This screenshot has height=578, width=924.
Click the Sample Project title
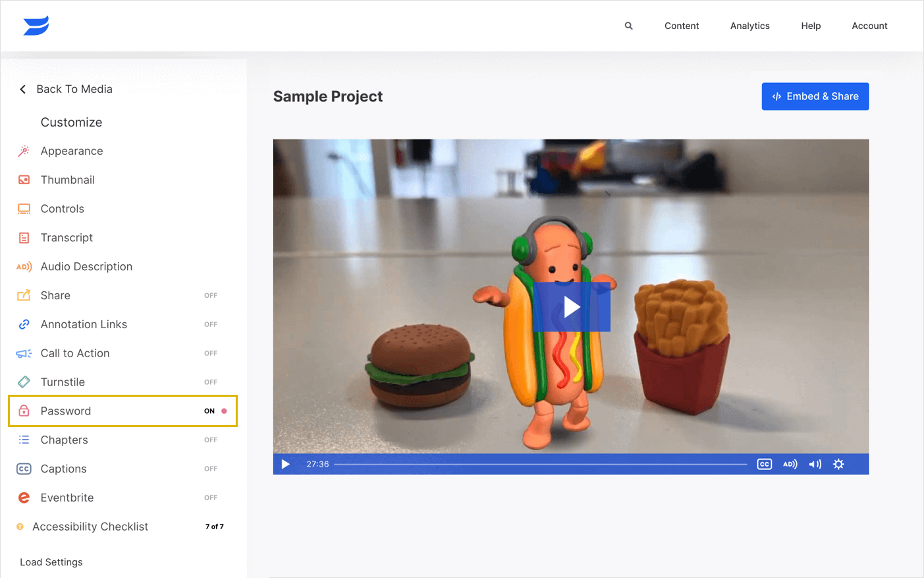tap(328, 96)
